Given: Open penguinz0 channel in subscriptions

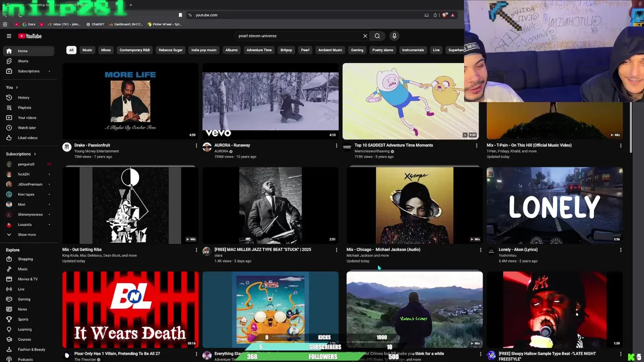Looking at the screenshot, I should pos(29,164).
